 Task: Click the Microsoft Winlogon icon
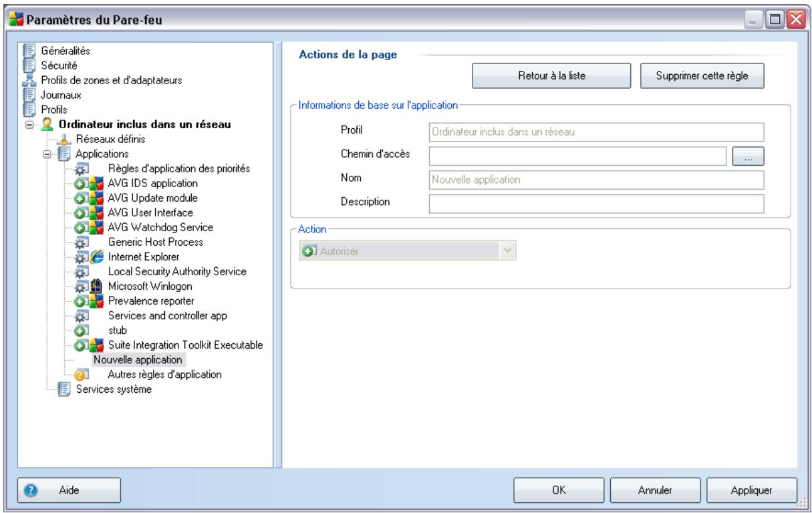pos(97,286)
